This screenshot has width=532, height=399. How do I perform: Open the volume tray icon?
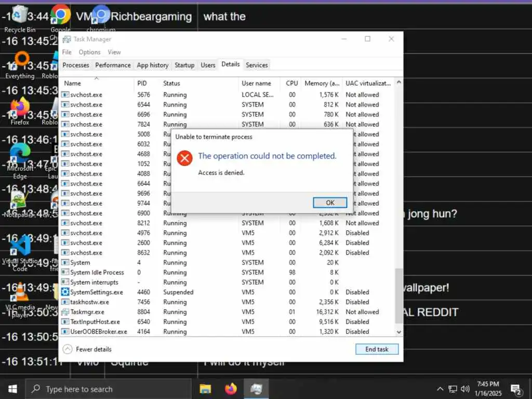tap(465, 389)
